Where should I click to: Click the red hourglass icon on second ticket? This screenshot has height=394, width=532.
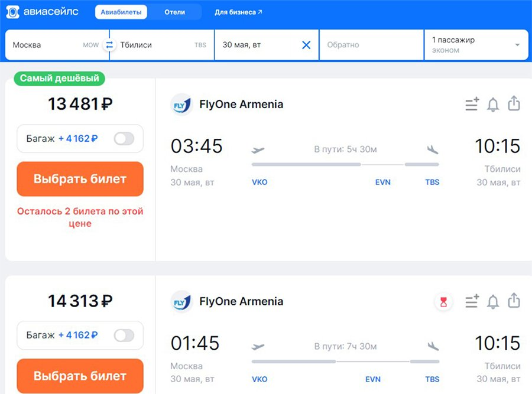(x=443, y=301)
